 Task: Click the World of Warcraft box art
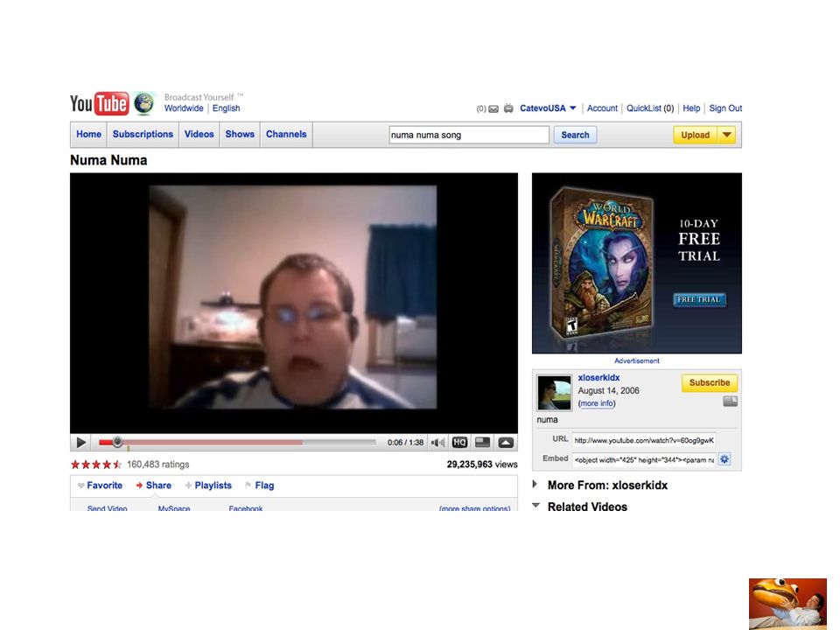click(x=602, y=263)
